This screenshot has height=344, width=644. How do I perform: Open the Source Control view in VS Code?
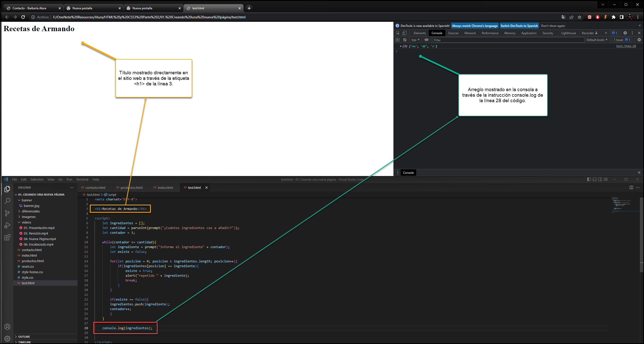click(7, 213)
